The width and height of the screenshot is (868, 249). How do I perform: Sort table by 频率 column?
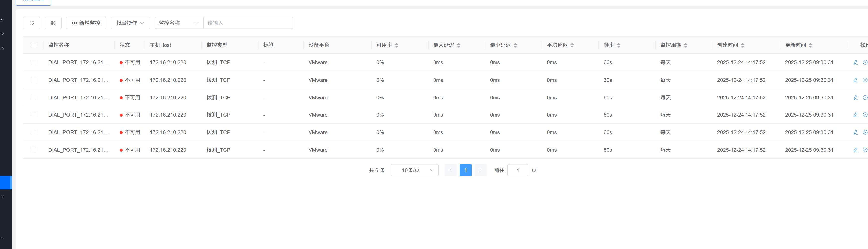618,45
